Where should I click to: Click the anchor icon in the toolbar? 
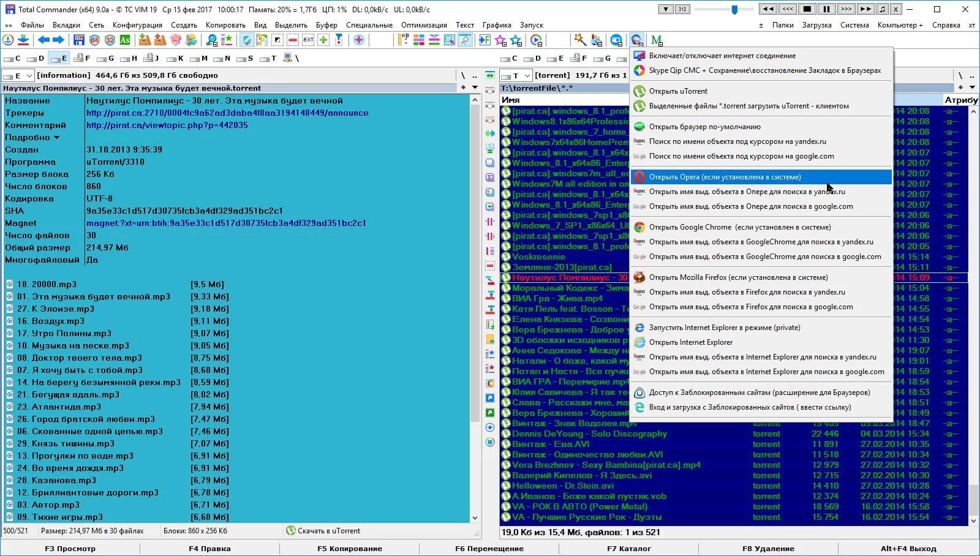point(8,40)
